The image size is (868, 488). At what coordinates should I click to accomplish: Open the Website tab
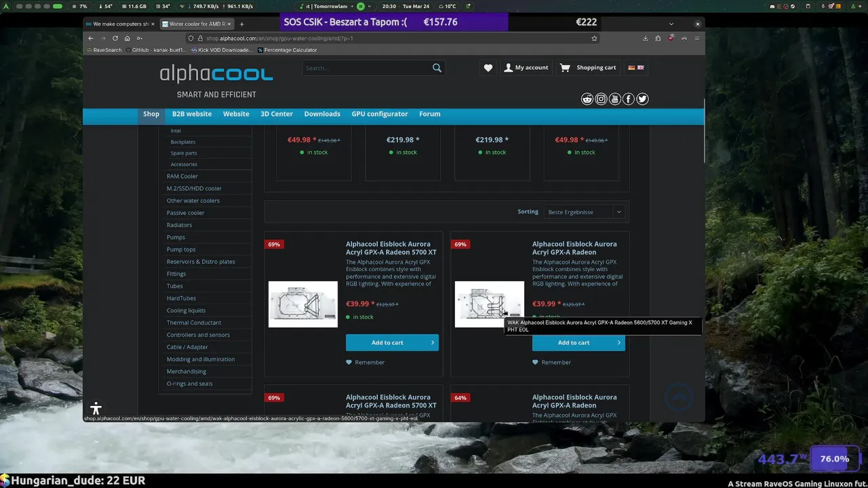(236, 114)
